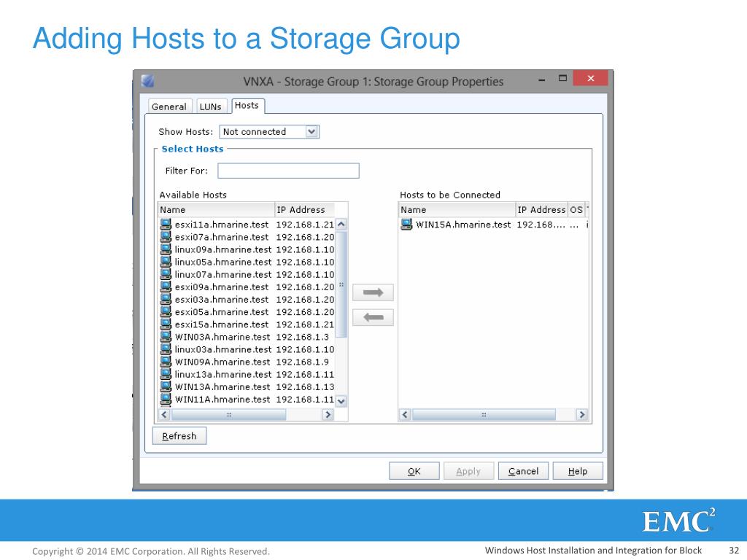This screenshot has height=560, width=747.
Task: Open Help for this dialog
Action: (578, 471)
